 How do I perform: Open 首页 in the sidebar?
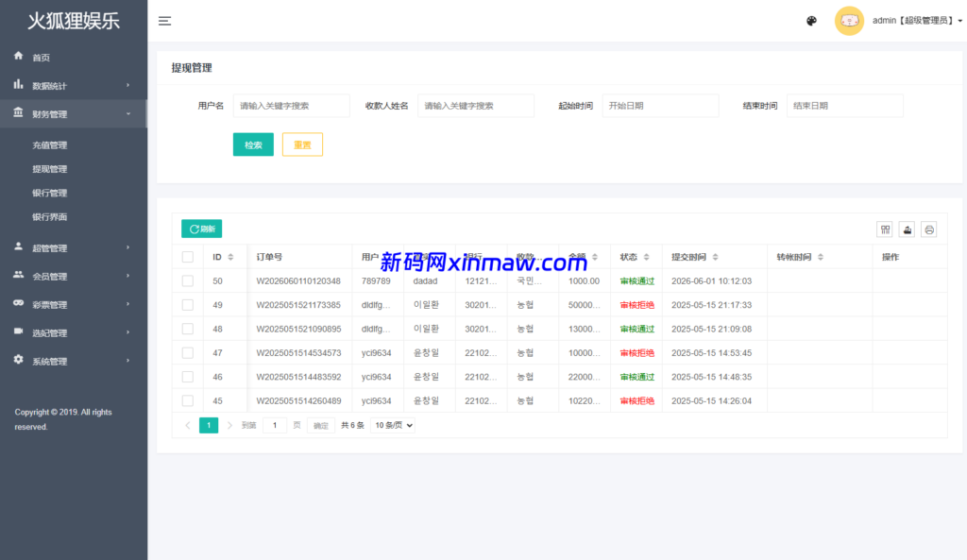tap(42, 58)
